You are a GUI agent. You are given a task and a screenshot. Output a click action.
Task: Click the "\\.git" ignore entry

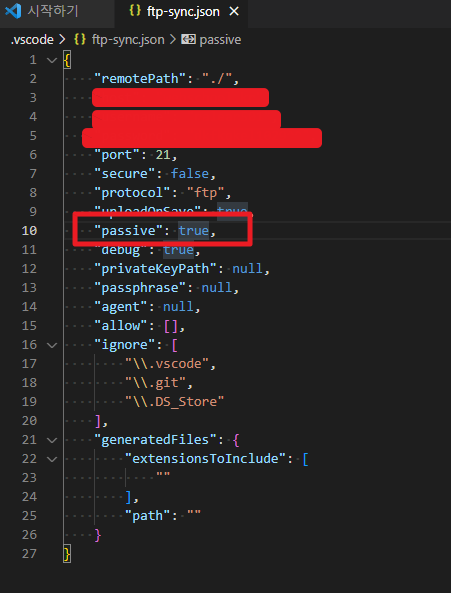(155, 383)
